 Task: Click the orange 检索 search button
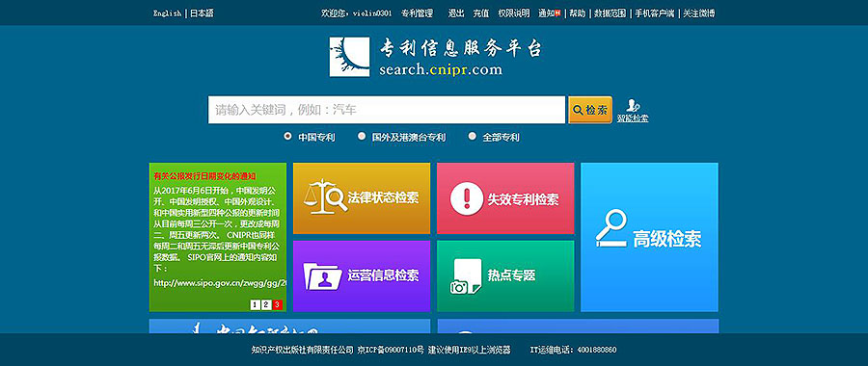pos(590,110)
